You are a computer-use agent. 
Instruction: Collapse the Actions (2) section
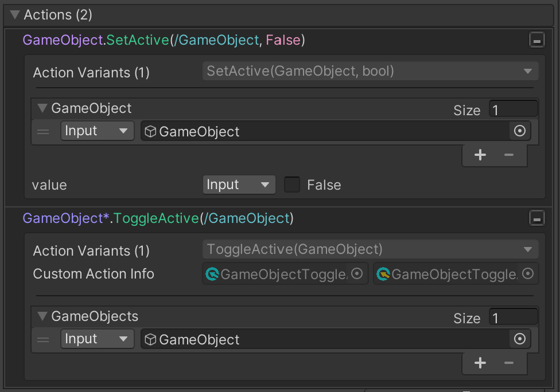pos(15,15)
